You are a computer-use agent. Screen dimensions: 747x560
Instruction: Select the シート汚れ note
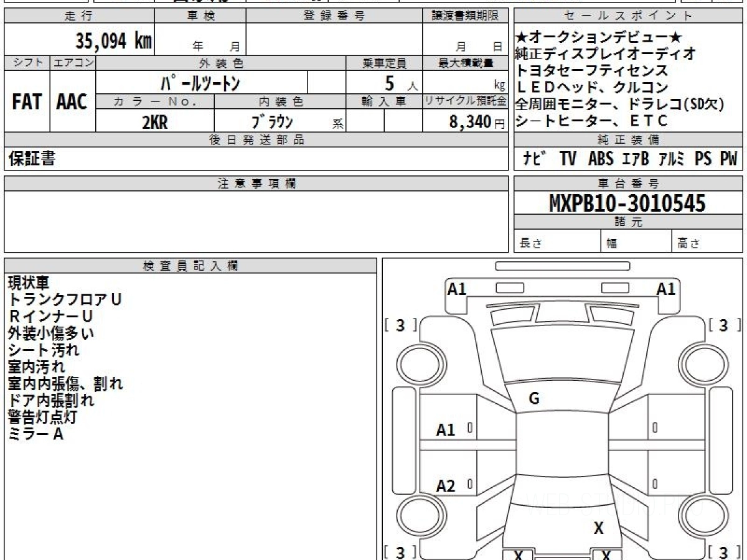tap(44, 350)
